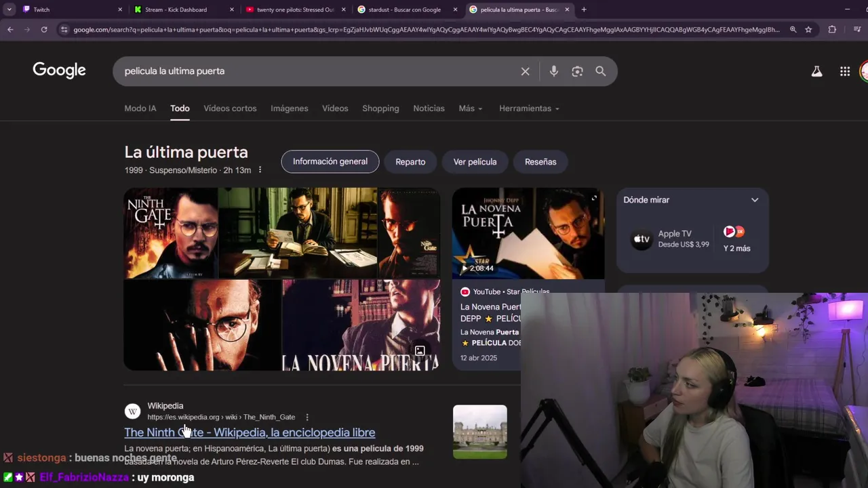Screen dimensions: 868x488
Task: Clear the search box with the X icon
Action: coord(525,71)
